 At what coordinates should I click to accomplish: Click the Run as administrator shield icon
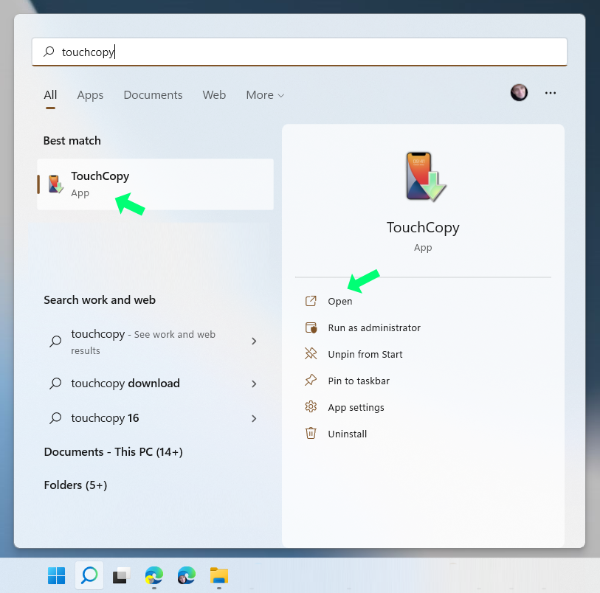(x=311, y=327)
